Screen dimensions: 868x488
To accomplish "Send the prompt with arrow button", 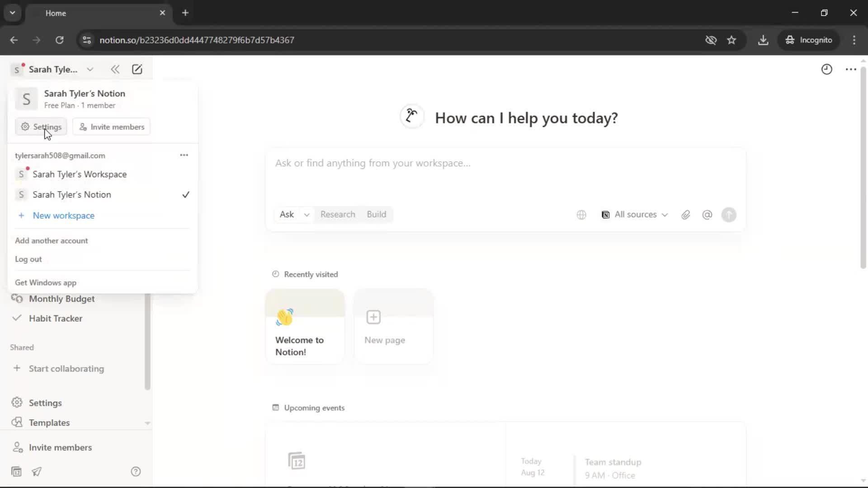I will 729,215.
